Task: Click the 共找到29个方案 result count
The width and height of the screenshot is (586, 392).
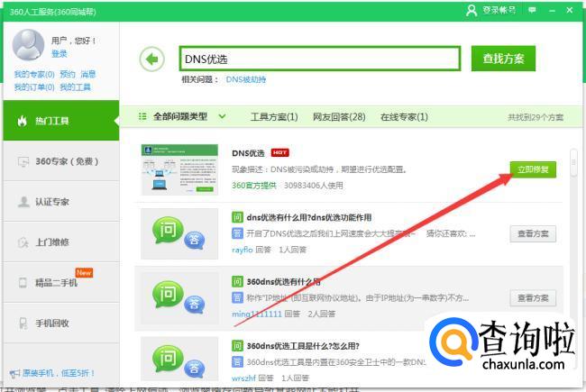Action: coord(536,117)
